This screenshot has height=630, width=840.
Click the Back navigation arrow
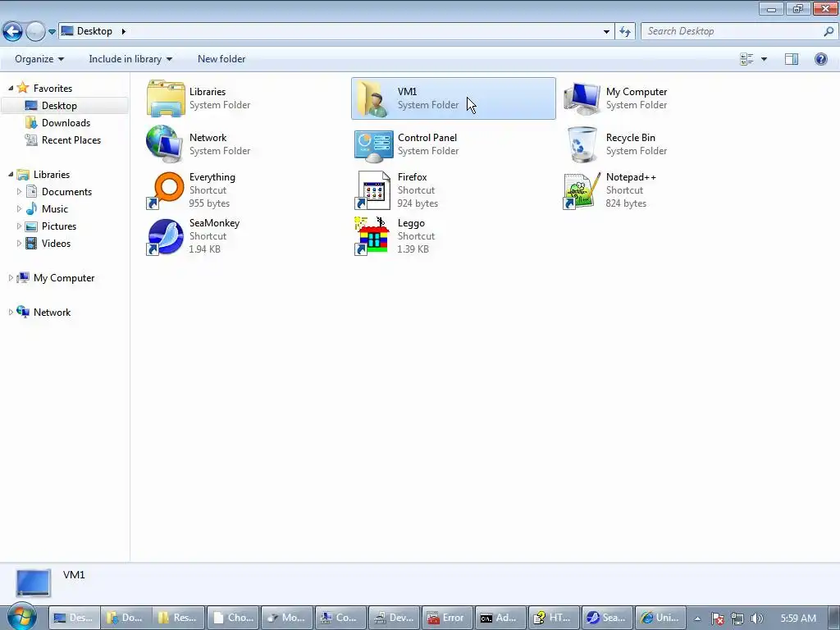coord(13,31)
